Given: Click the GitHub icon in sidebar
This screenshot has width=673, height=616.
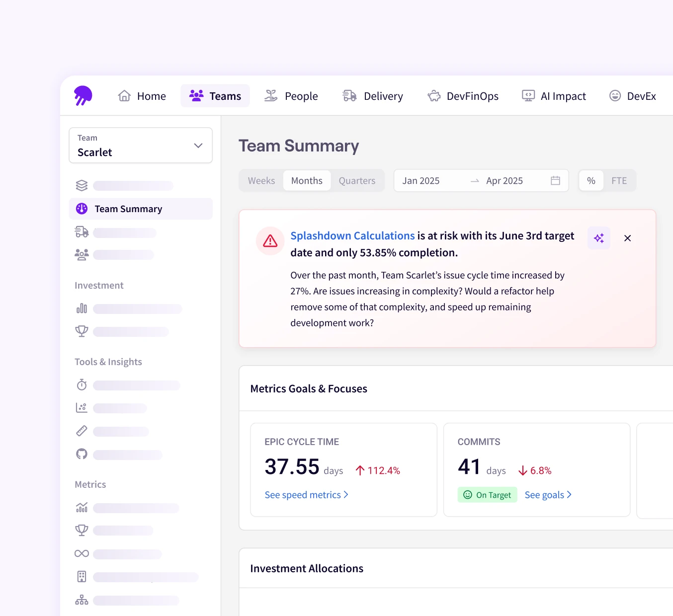Looking at the screenshot, I should [82, 454].
